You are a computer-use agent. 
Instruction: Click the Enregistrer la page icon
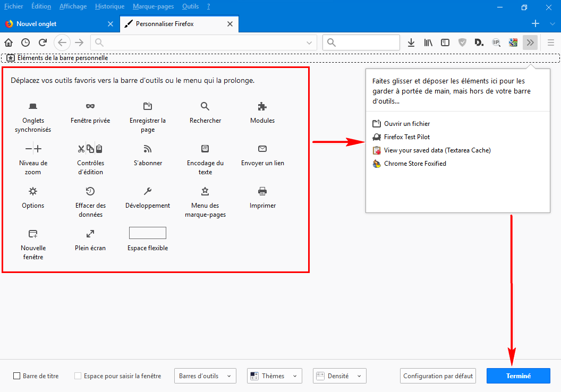148,106
